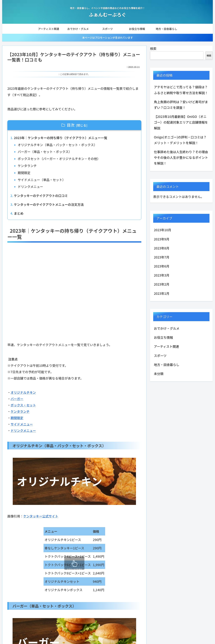Image resolution: width=215 pixels, height=644 pixels.
Task: Follow the in-article ケンタランチ anchor link
Action: coord(20,412)
